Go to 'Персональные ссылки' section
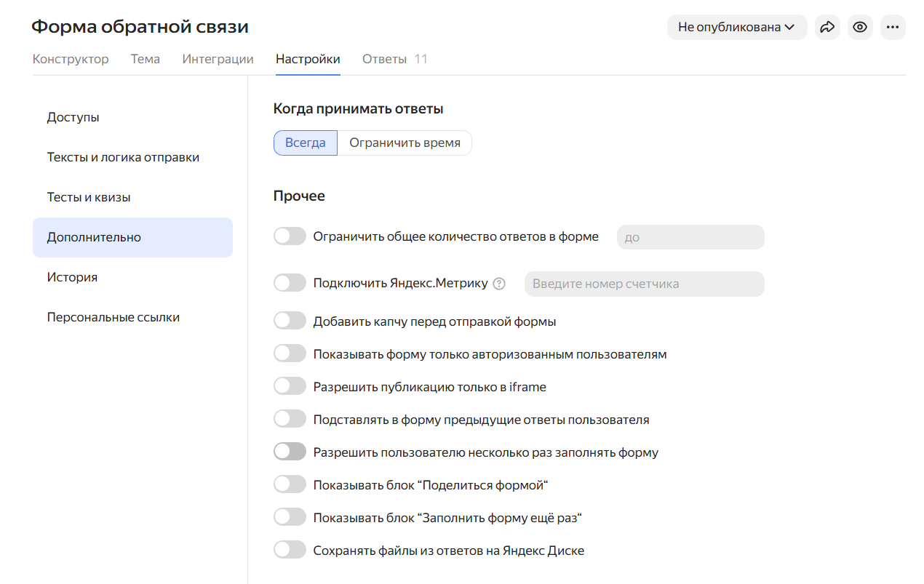 point(113,317)
